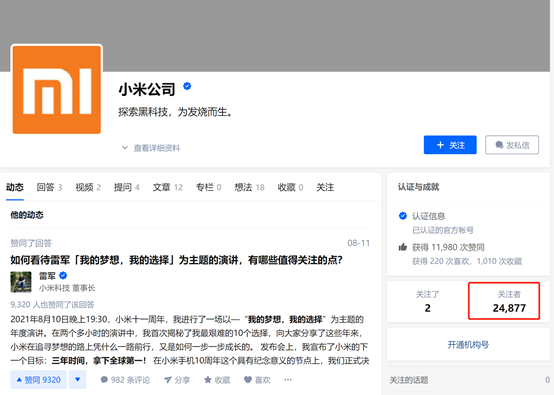
Task: Open question about 雷军「我的梦想，我的选择」演讲
Action: tap(176, 260)
